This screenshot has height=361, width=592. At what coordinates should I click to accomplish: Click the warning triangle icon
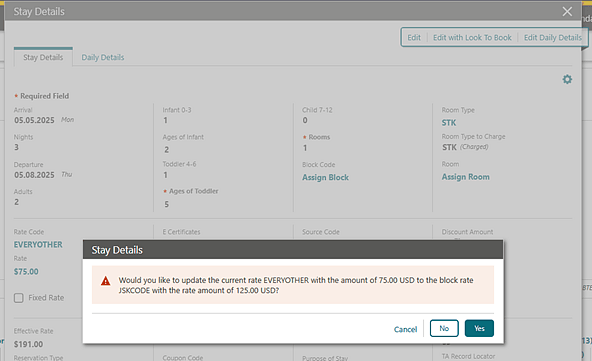tap(105, 281)
